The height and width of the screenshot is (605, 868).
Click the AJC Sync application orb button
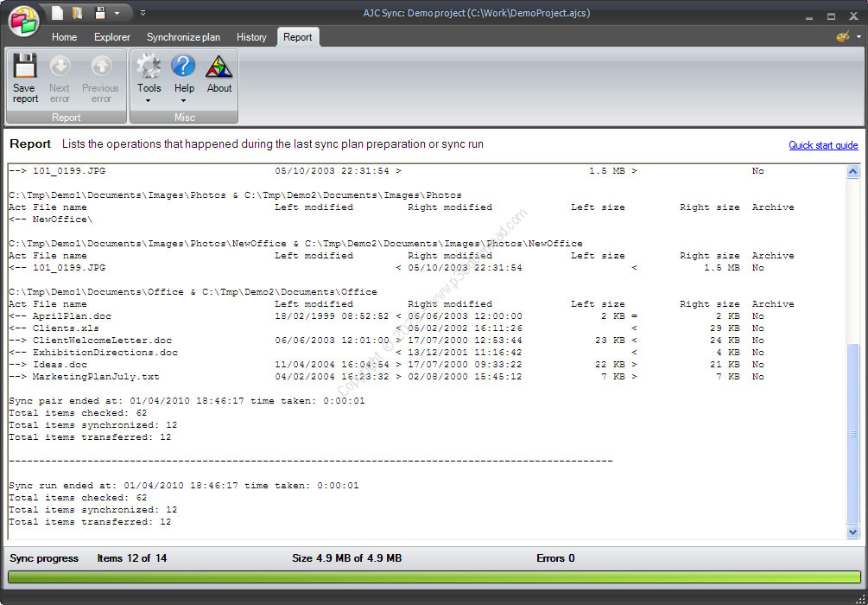24,21
